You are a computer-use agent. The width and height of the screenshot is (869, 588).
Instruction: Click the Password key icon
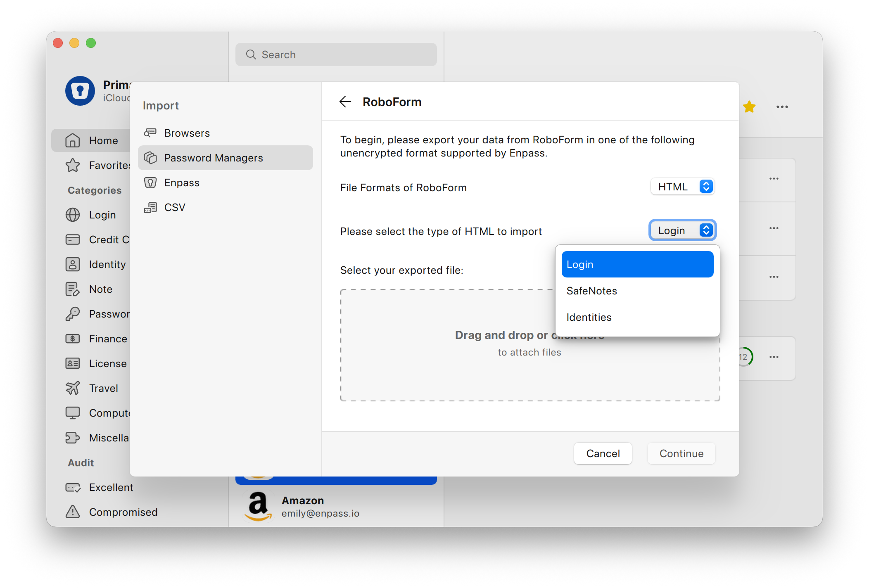(x=73, y=314)
